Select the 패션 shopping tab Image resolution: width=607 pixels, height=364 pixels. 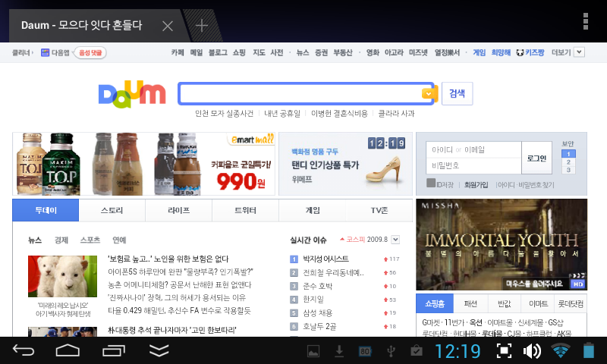click(470, 303)
